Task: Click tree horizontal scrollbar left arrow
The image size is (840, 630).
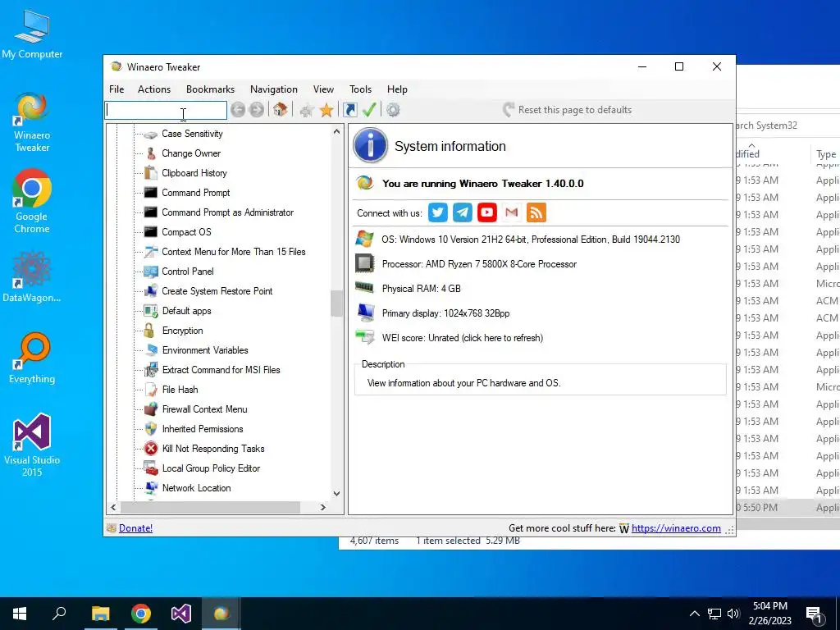Action: coord(113,507)
